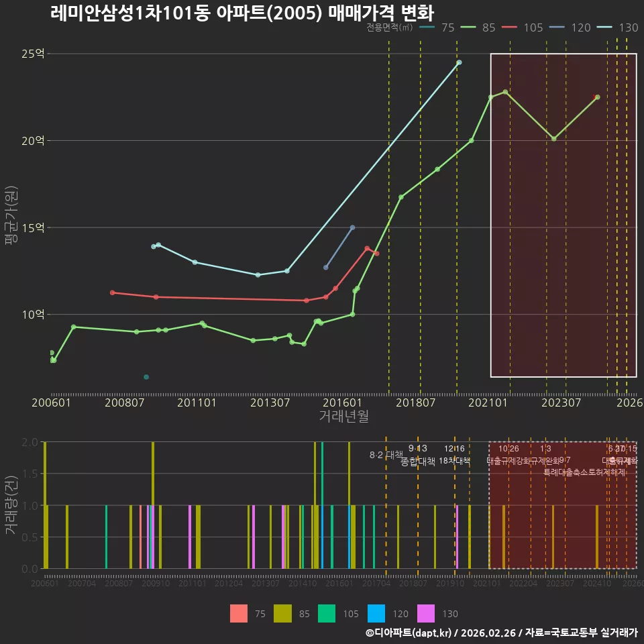
Task: Click the green 105 swatch in bottom legend
Action: click(x=327, y=614)
